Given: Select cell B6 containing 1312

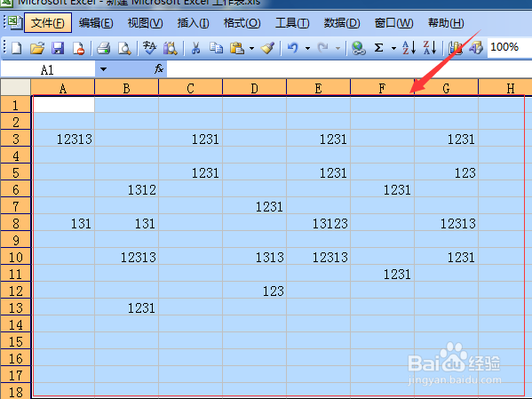Looking at the screenshot, I should click(126, 189).
